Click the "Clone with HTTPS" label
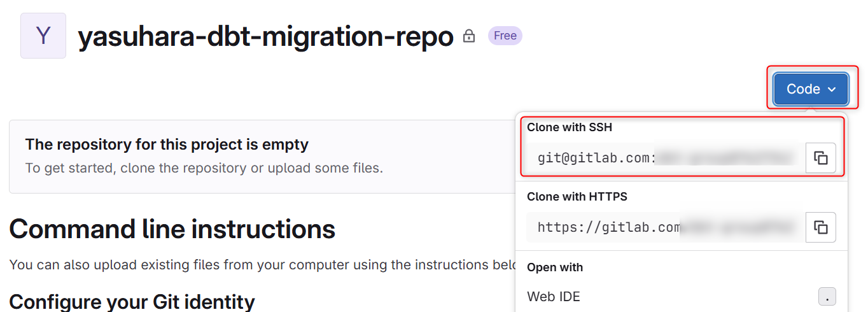The height and width of the screenshot is (312, 868). (577, 197)
